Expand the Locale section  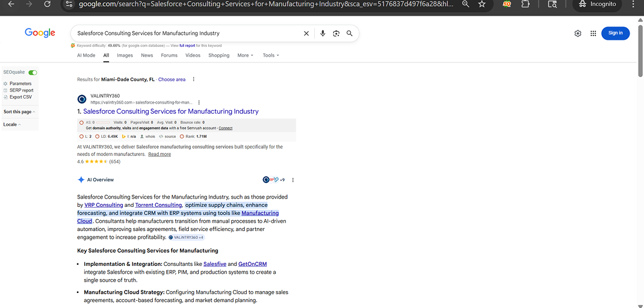[x=12, y=125]
